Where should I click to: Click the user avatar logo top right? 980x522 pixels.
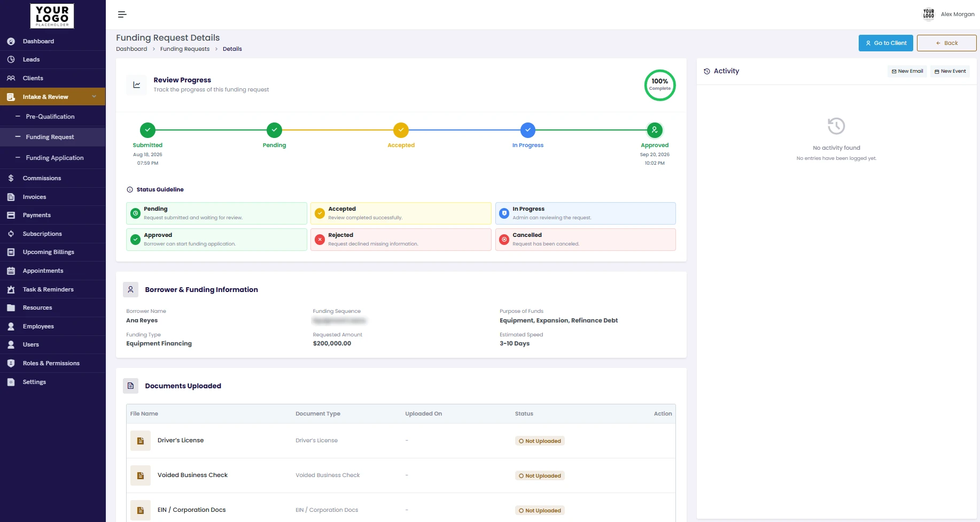[929, 14]
